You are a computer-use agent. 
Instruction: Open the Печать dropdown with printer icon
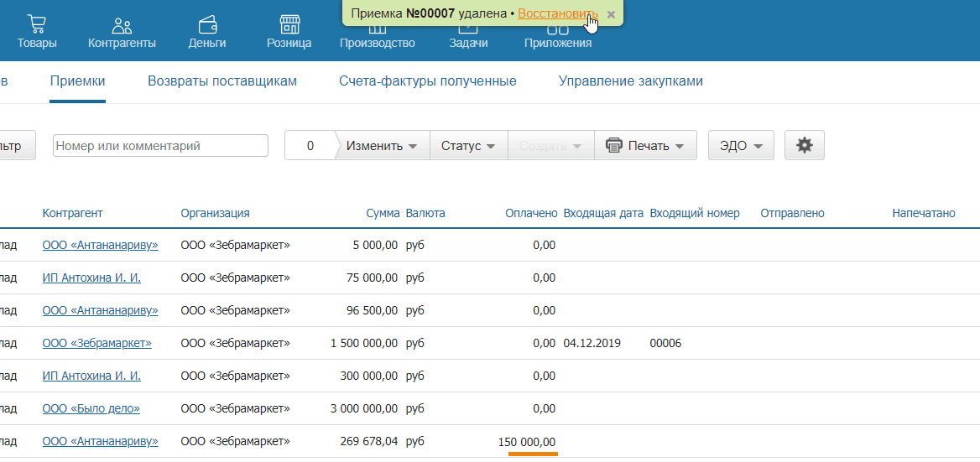click(645, 145)
